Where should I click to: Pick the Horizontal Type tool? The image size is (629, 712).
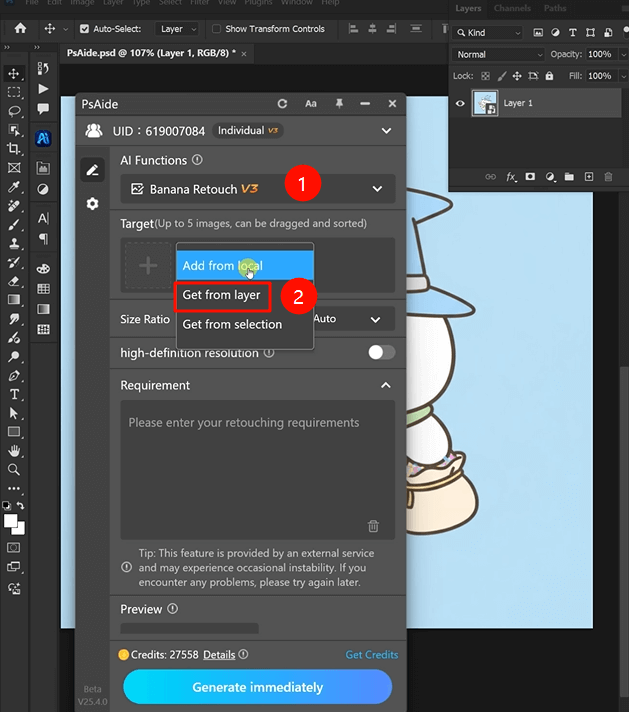[x=14, y=395]
